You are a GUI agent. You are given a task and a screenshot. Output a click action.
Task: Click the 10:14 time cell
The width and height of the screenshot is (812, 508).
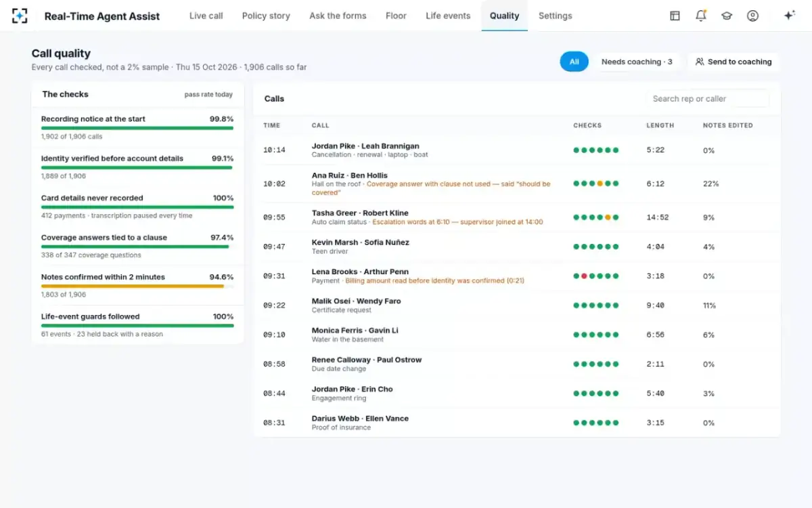[x=274, y=150]
